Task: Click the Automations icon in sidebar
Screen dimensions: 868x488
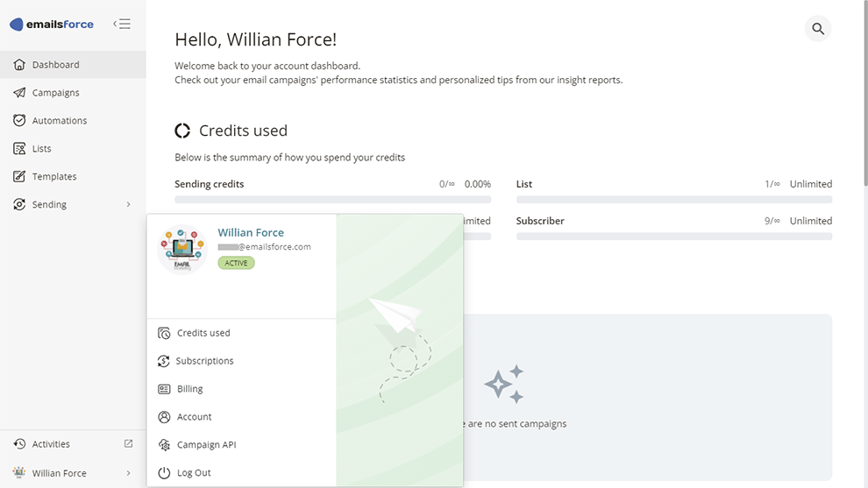Action: [19, 121]
